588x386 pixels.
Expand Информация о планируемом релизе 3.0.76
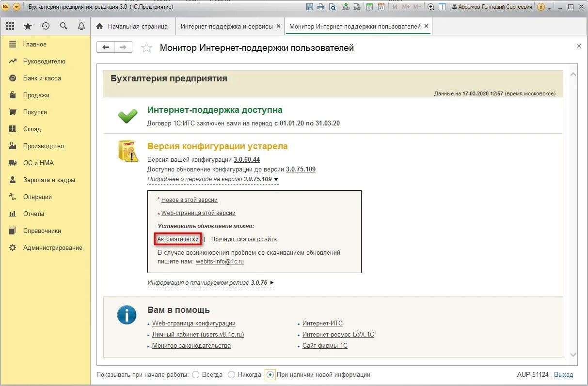(211, 282)
